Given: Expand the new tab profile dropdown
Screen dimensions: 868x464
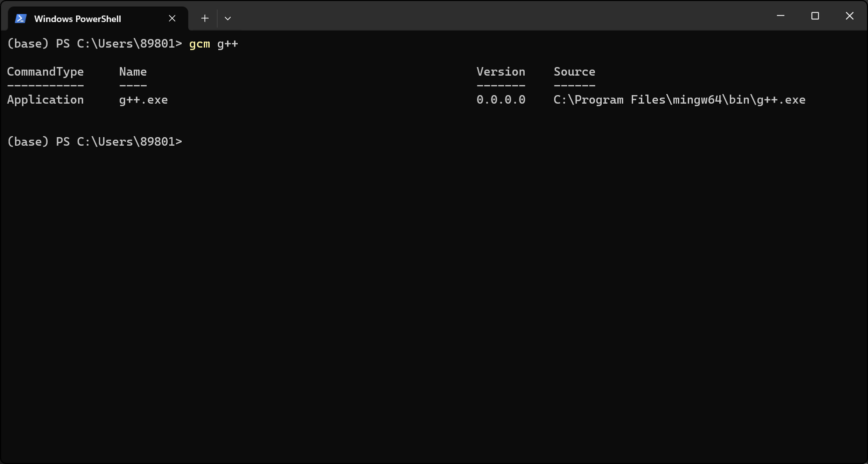Looking at the screenshot, I should tap(228, 19).
